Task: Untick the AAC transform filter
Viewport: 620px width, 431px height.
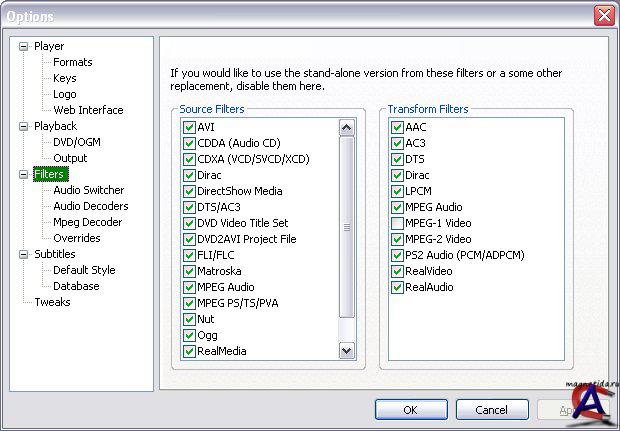Action: click(397, 127)
